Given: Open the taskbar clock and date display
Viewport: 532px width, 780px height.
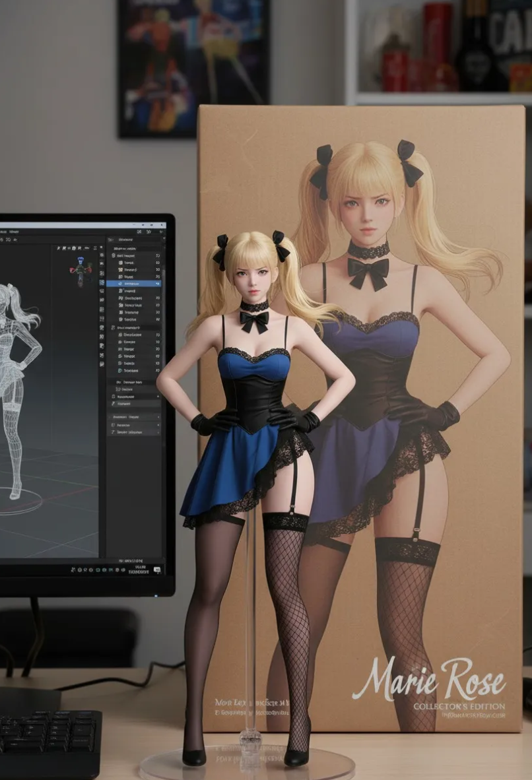Looking at the screenshot, I should 139,569.
